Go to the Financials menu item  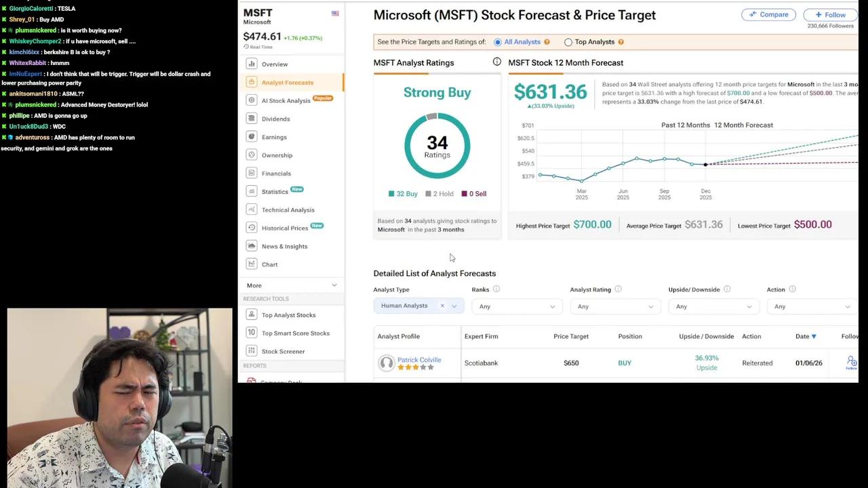(276, 174)
